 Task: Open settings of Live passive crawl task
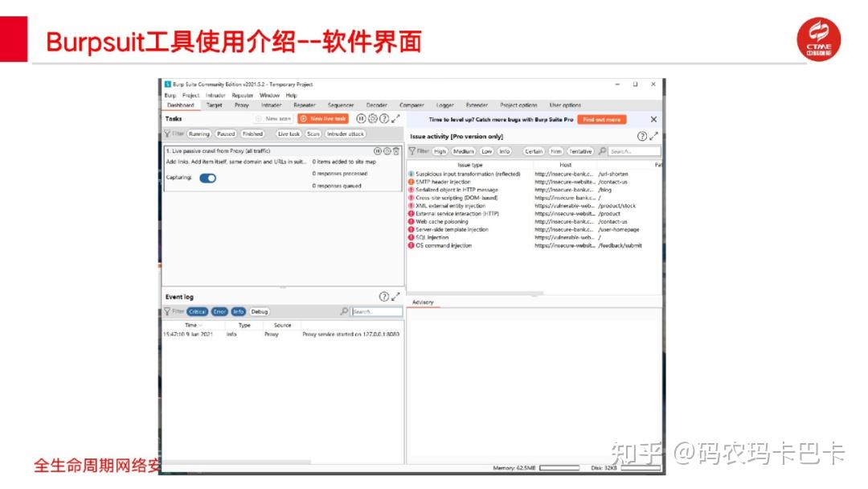[x=387, y=150]
